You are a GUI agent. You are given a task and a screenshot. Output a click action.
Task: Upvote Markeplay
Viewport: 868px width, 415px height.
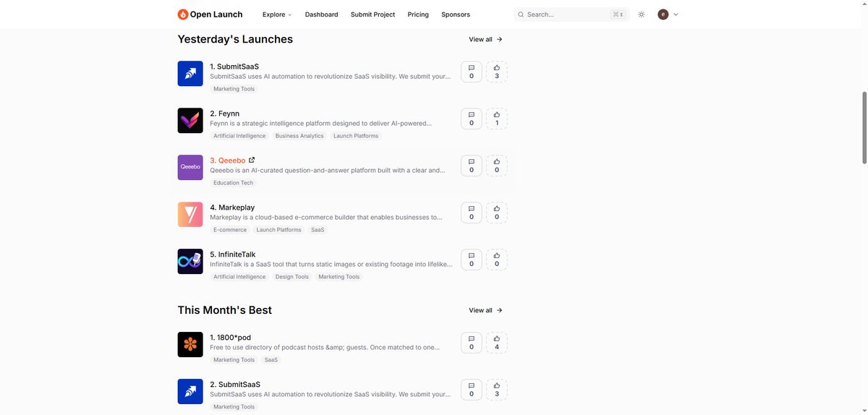pos(497,213)
